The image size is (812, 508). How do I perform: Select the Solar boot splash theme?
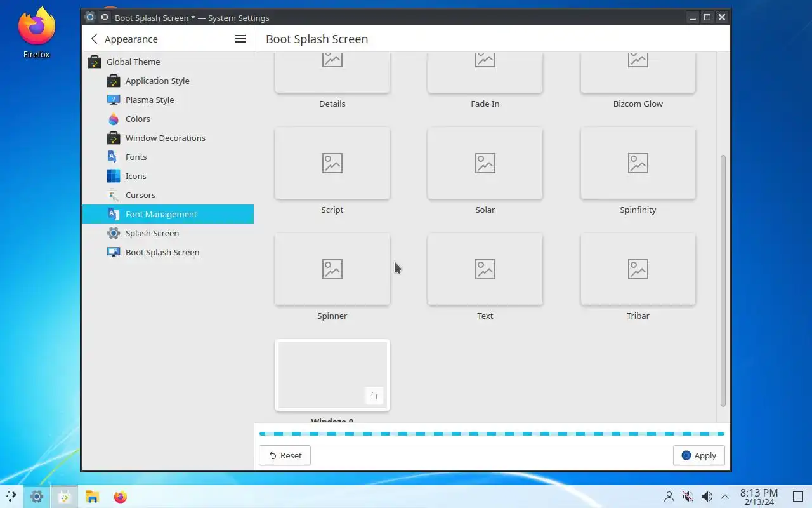485,163
